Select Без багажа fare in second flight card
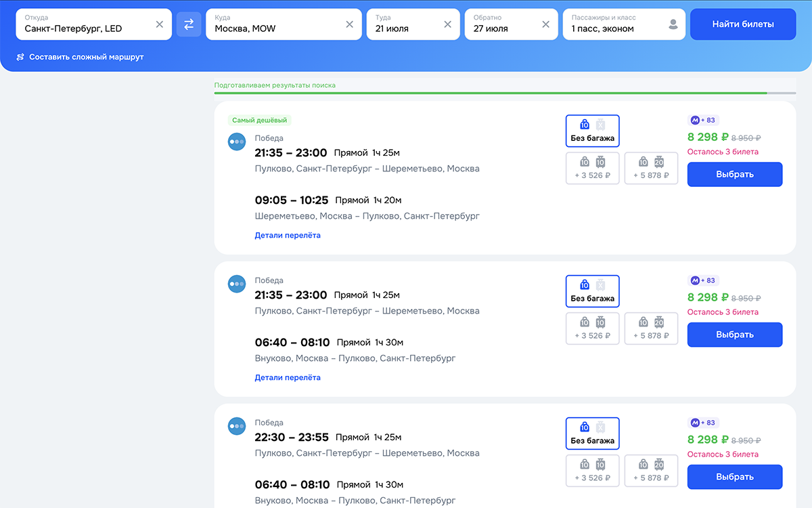The width and height of the screenshot is (812, 508). (593, 291)
